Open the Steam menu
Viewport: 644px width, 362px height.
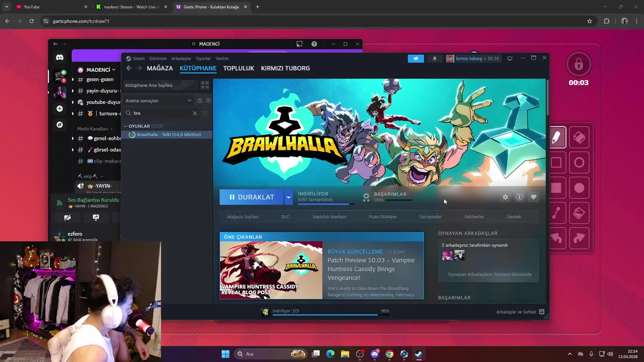(135, 58)
